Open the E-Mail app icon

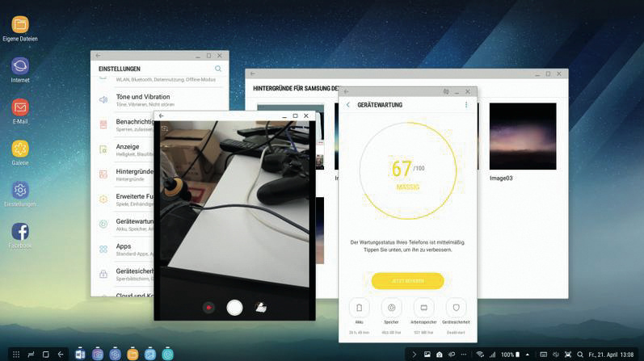click(x=20, y=107)
